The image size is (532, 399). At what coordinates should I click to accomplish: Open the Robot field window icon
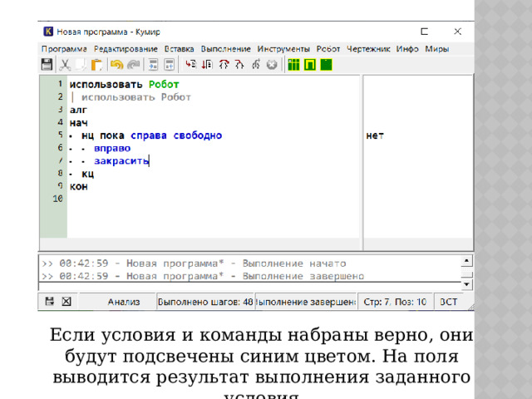click(293, 65)
